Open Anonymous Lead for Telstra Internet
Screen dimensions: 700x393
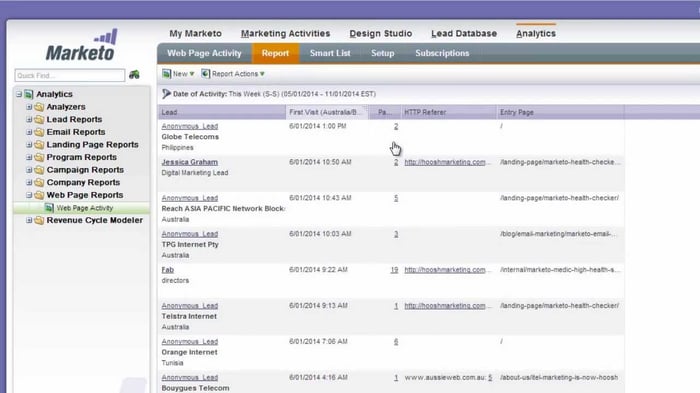(x=190, y=306)
